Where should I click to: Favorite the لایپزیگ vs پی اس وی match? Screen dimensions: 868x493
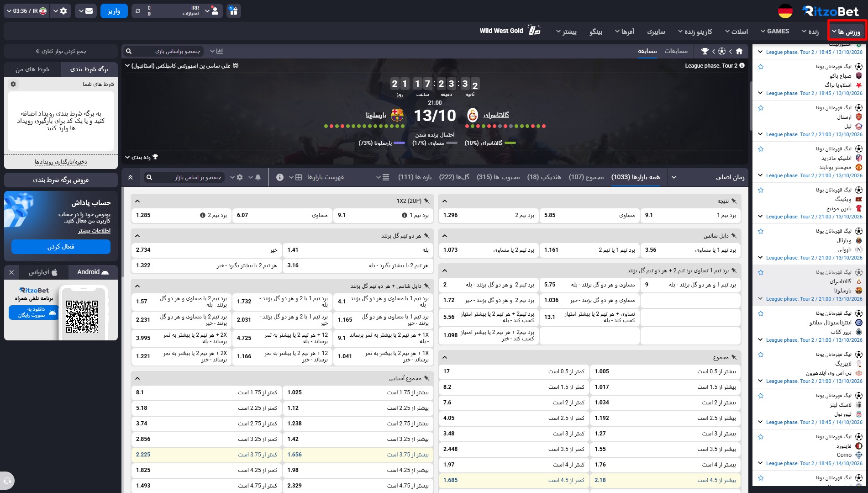761,355
